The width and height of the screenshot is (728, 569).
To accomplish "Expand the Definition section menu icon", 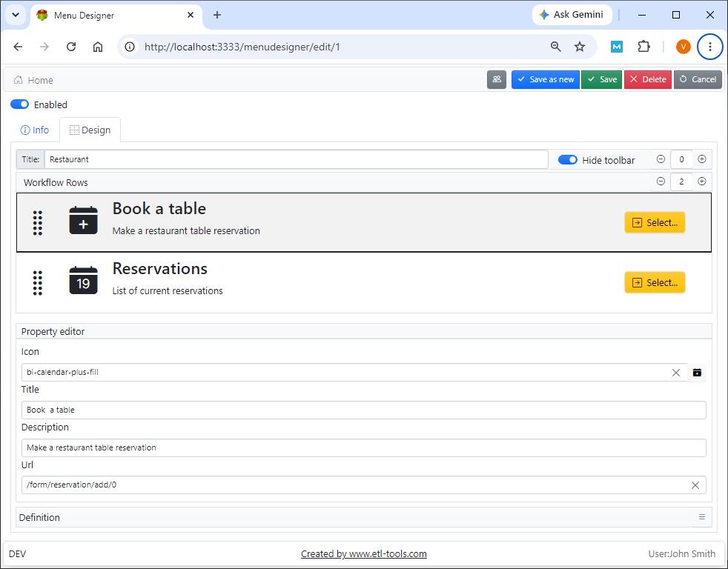I will pyautogui.click(x=701, y=517).
